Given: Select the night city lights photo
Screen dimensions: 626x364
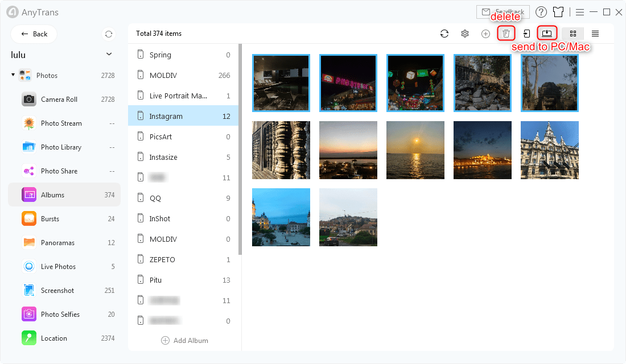Looking at the screenshot, I should click(482, 150).
